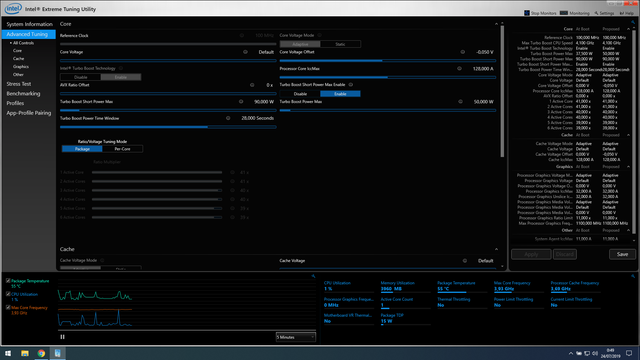Collapse the Cache section in the tuning pane
640x360 pixels.
pyautogui.click(x=496, y=249)
